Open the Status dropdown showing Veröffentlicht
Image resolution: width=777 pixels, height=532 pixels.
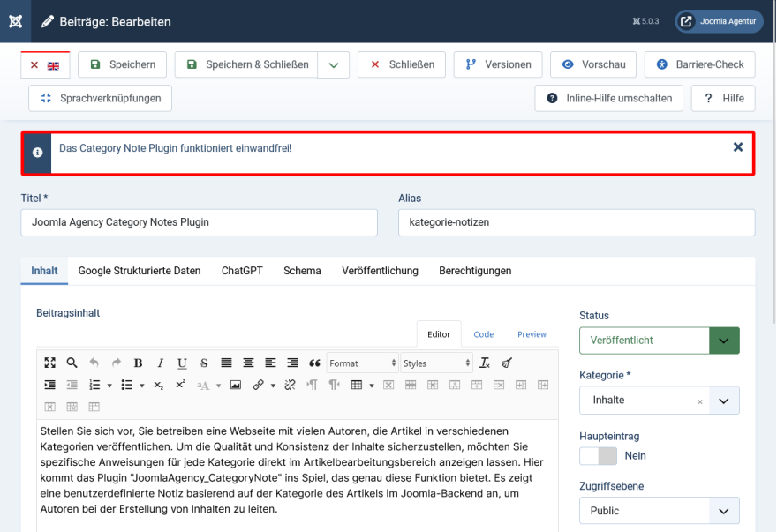click(x=659, y=340)
